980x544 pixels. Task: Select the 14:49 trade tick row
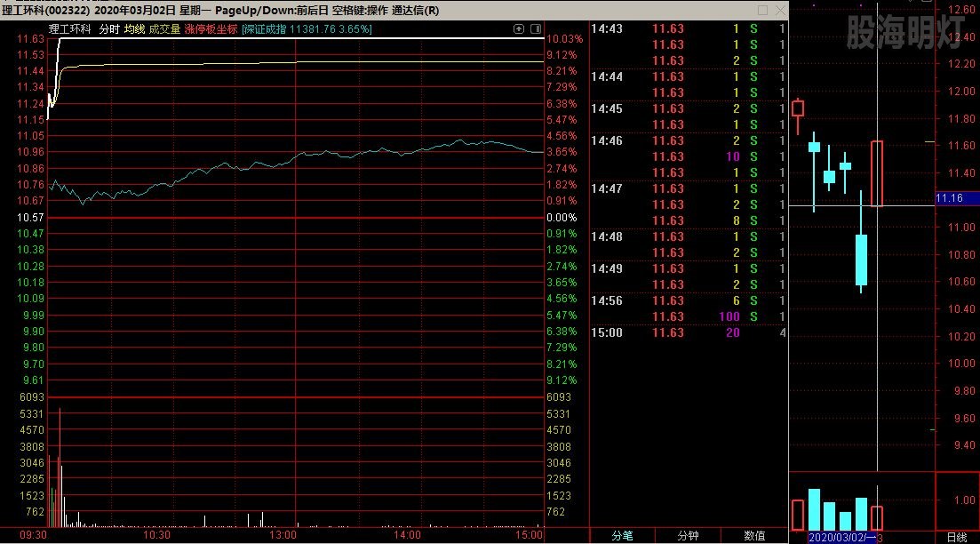coord(688,268)
